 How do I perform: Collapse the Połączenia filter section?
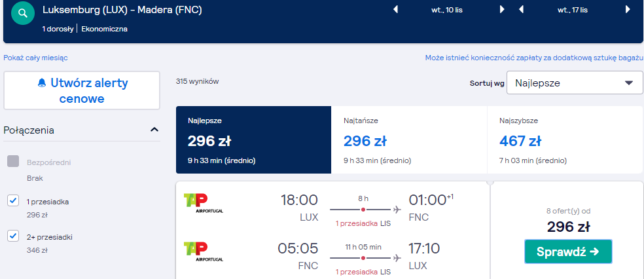coord(154,130)
